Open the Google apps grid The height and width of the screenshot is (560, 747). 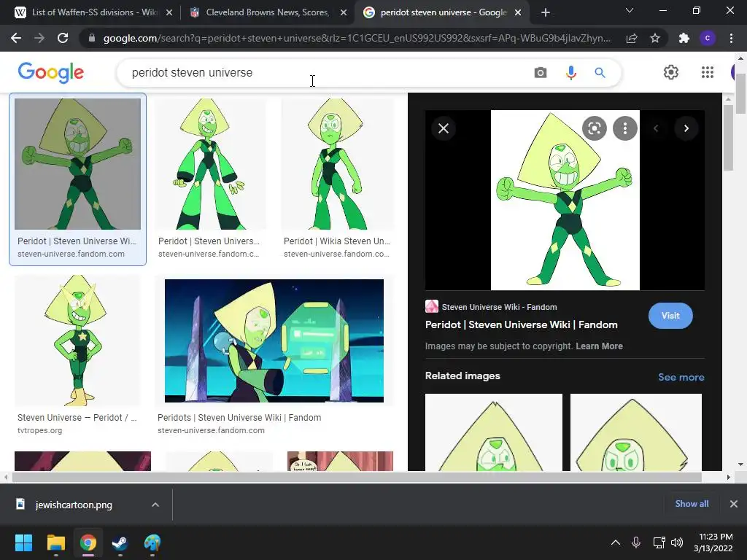tap(708, 72)
